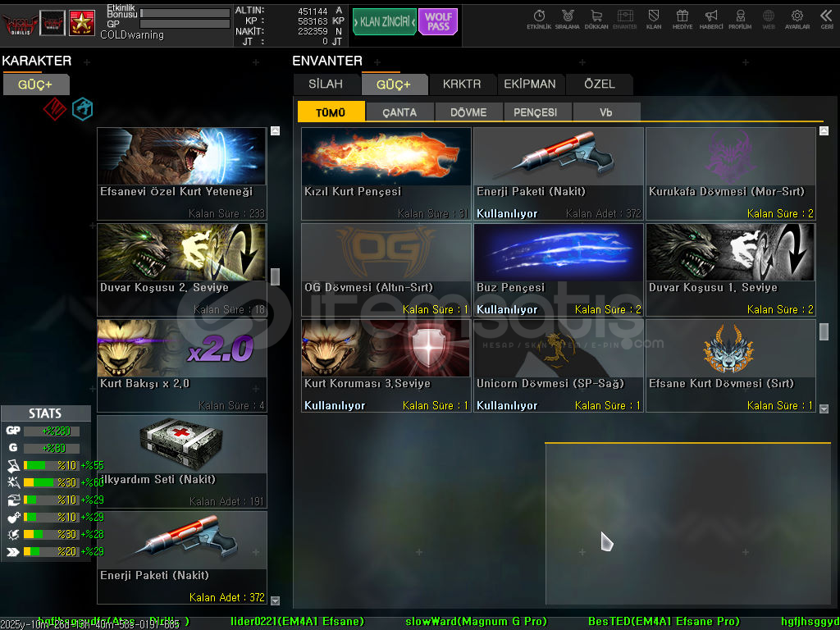Select Kurukafa Dövmesi (Mor-Sırt) item
This screenshot has height=630, width=840.
[731, 174]
